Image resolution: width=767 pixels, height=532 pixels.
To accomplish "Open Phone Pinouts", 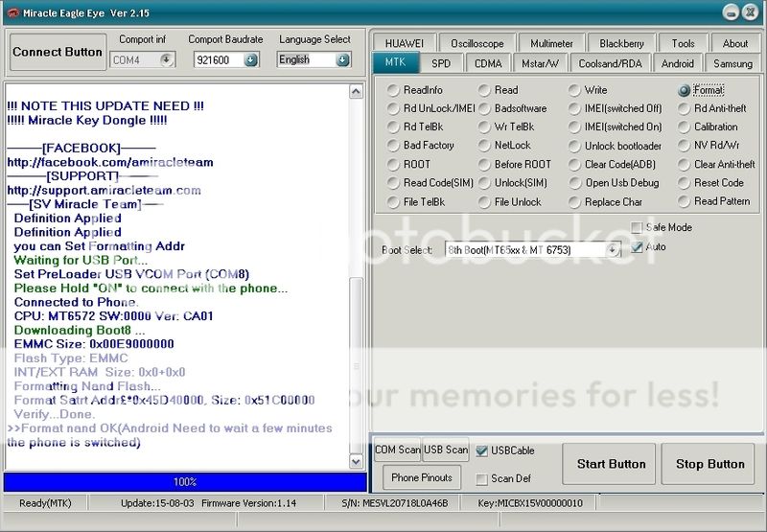I will pyautogui.click(x=422, y=477).
